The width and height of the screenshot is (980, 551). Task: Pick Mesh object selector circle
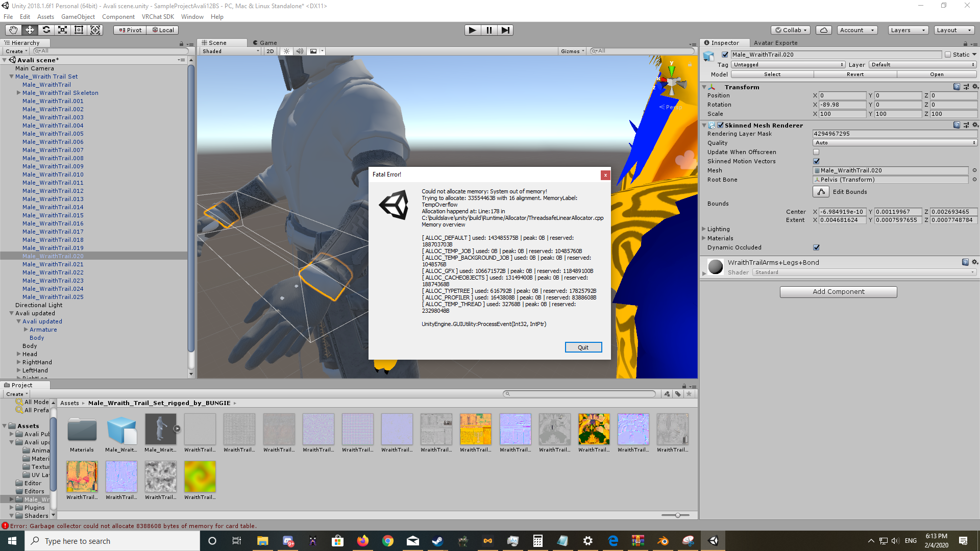tap(974, 170)
